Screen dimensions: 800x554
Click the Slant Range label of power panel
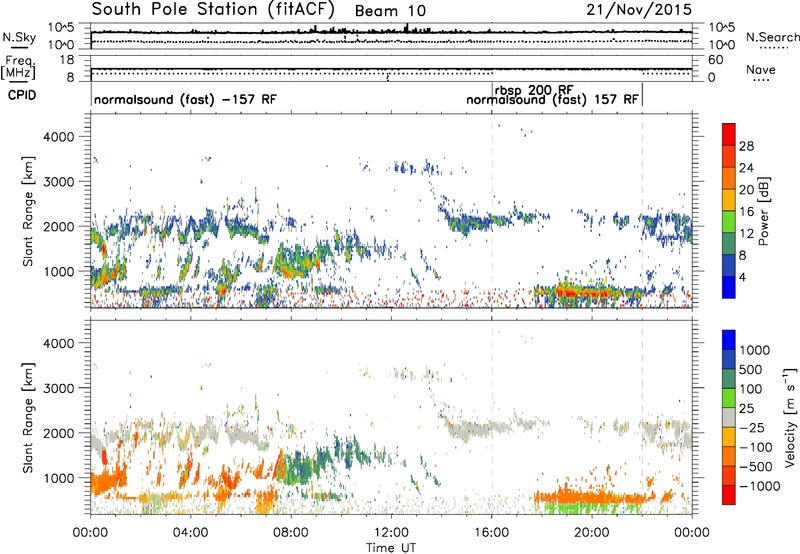click(x=28, y=211)
